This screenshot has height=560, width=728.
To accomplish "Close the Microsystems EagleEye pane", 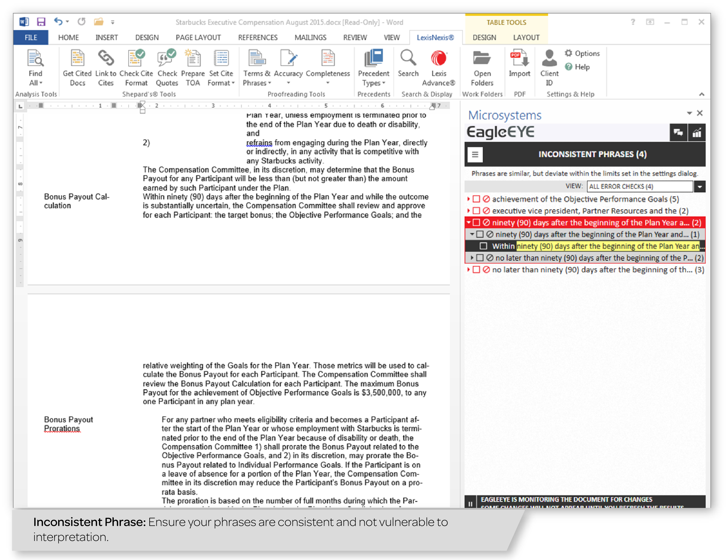I will tap(700, 113).
